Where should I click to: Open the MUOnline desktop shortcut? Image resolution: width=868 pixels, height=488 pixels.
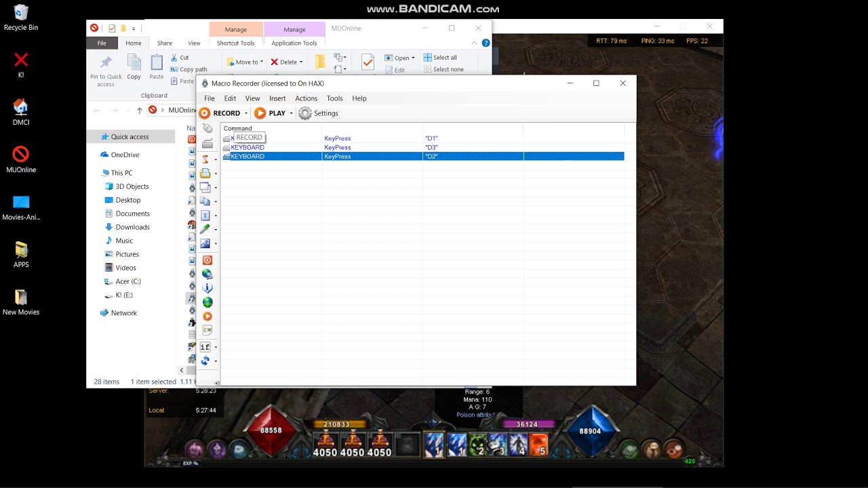pos(21,159)
